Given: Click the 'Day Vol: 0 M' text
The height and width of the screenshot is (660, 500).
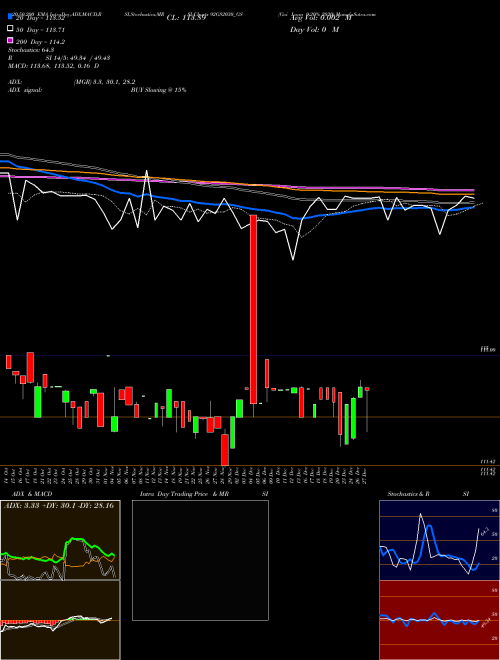Looking at the screenshot, I should click(314, 30).
